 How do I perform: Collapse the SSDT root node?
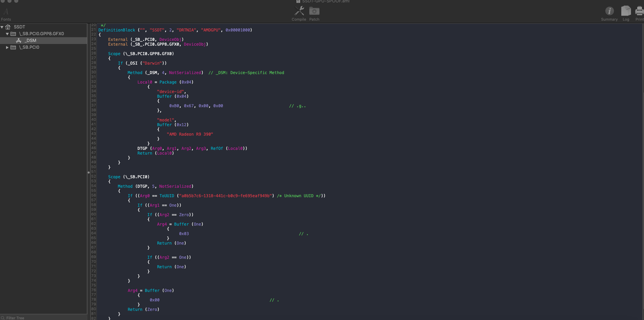[2, 27]
